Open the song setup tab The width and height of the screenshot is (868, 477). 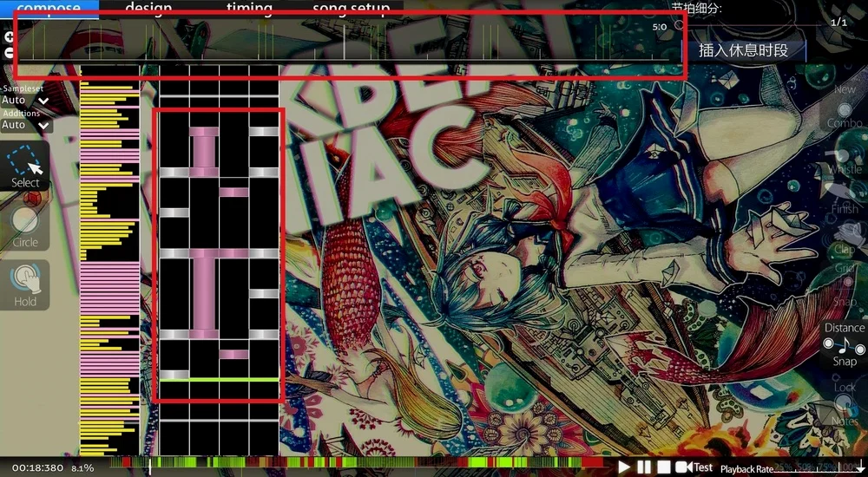(x=351, y=9)
